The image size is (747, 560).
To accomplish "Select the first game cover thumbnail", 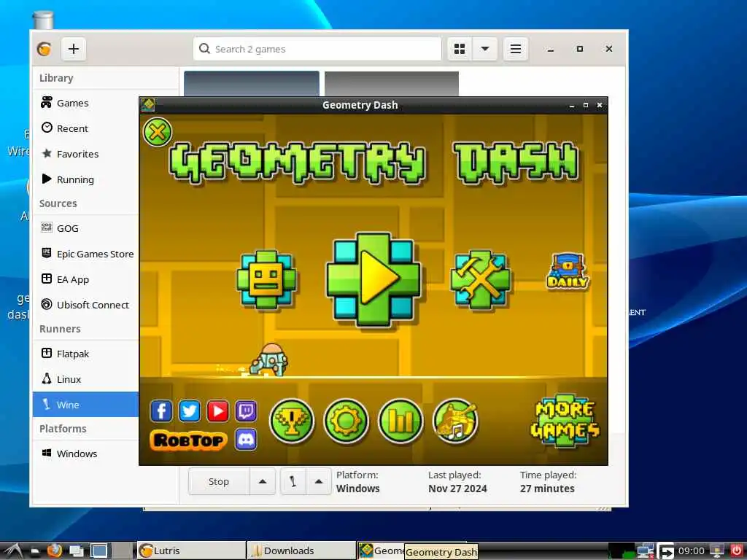I will pos(252,84).
